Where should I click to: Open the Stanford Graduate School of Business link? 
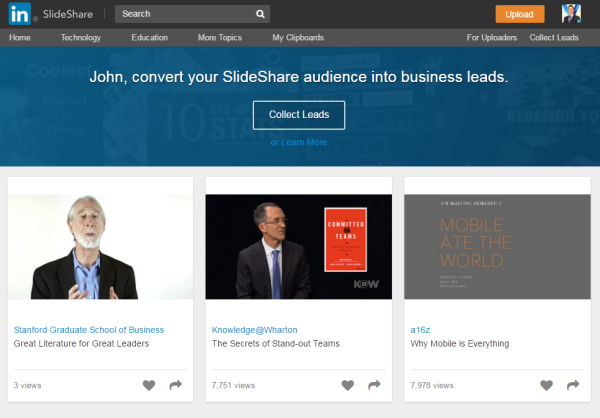click(89, 330)
